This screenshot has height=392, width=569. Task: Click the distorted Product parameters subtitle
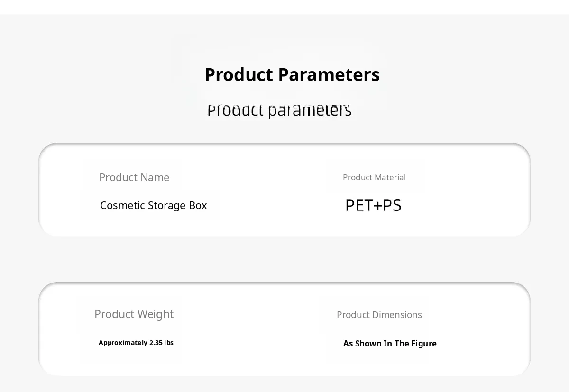(x=279, y=110)
